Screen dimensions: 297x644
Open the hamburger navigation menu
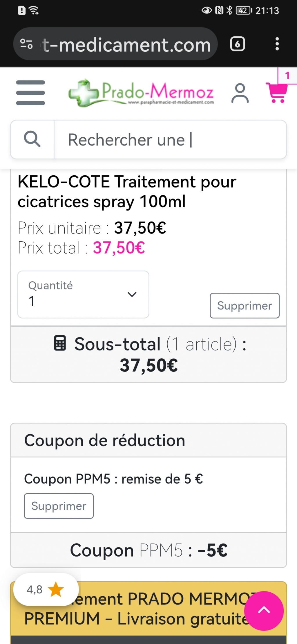(x=30, y=93)
